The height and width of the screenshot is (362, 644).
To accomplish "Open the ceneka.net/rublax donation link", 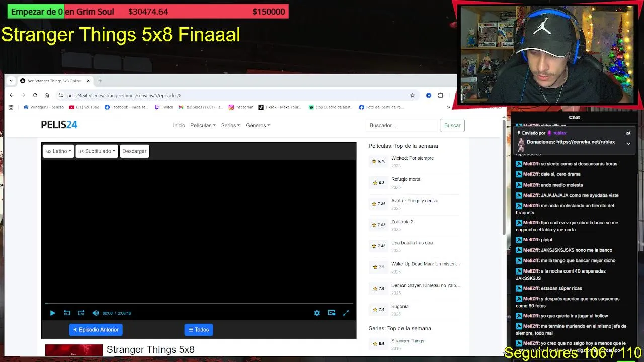I will click(x=586, y=142).
